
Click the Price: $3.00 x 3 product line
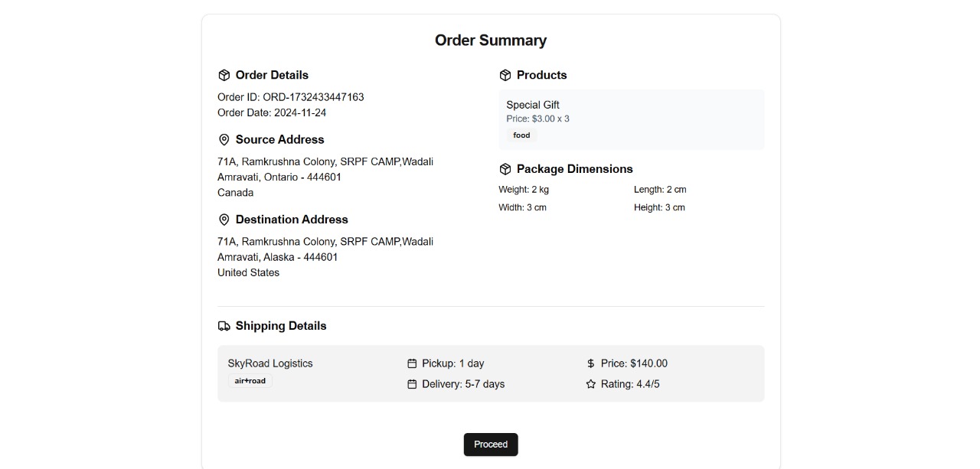537,119
